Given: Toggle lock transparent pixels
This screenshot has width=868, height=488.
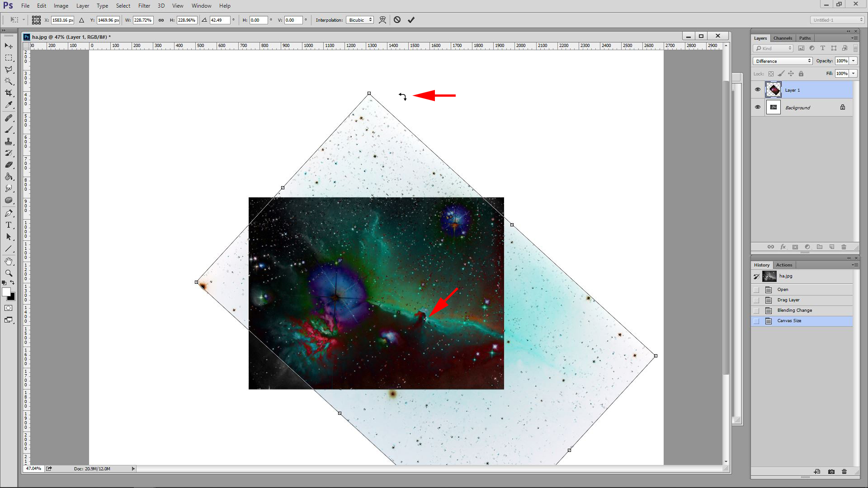Looking at the screenshot, I should click(x=771, y=74).
